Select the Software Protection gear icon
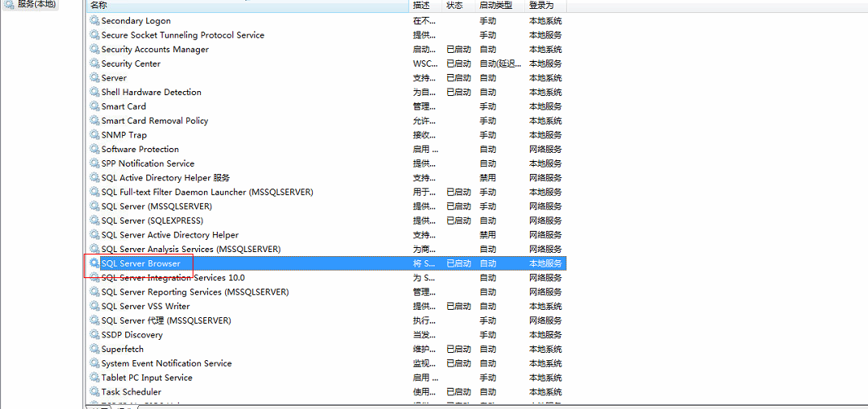Screen dimensions: 868x409 [x=94, y=149]
